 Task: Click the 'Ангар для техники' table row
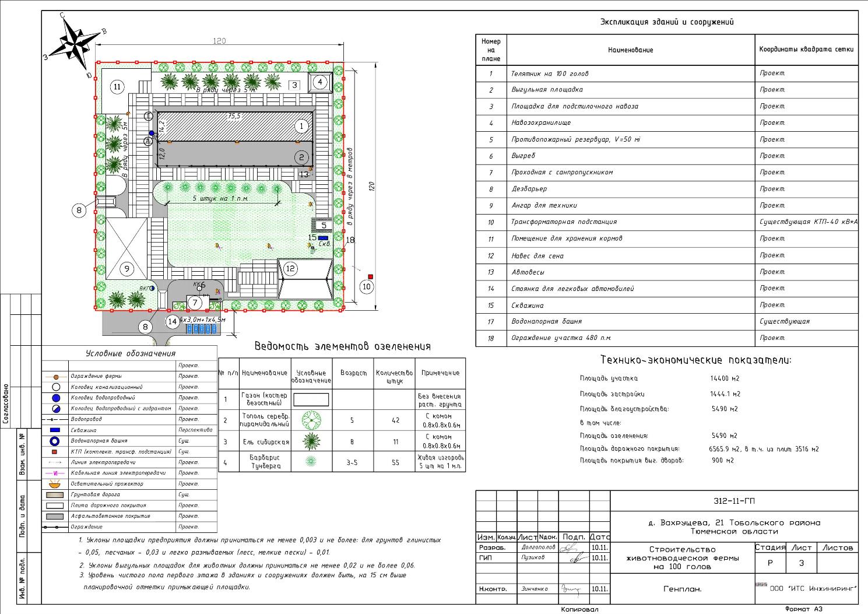coord(667,205)
